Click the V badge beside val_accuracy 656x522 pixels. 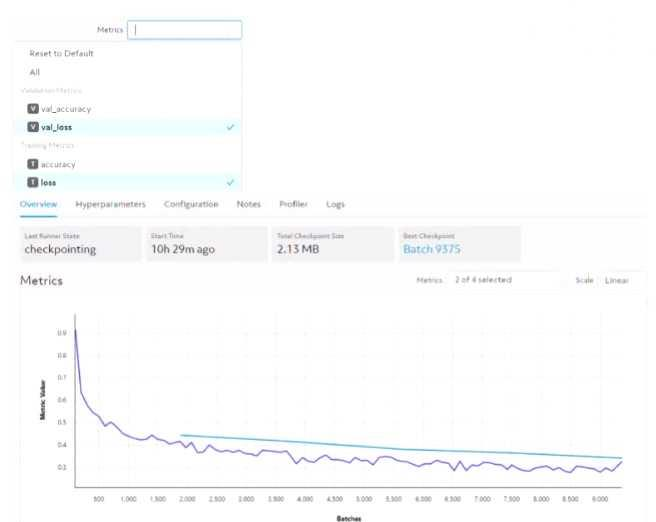tap(33, 109)
